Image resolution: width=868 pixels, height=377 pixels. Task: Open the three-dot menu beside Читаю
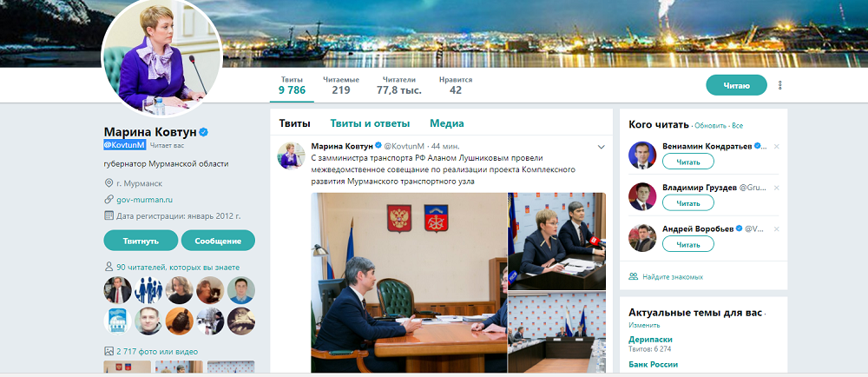780,85
